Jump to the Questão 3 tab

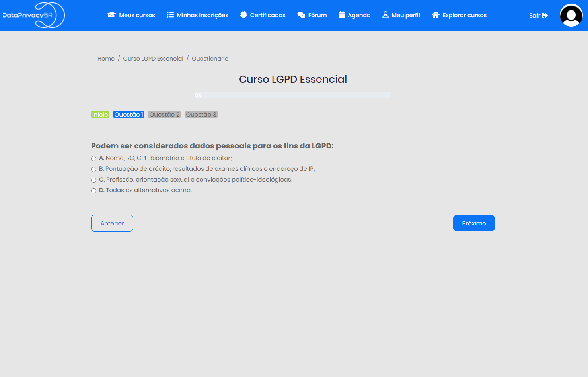pyautogui.click(x=201, y=115)
